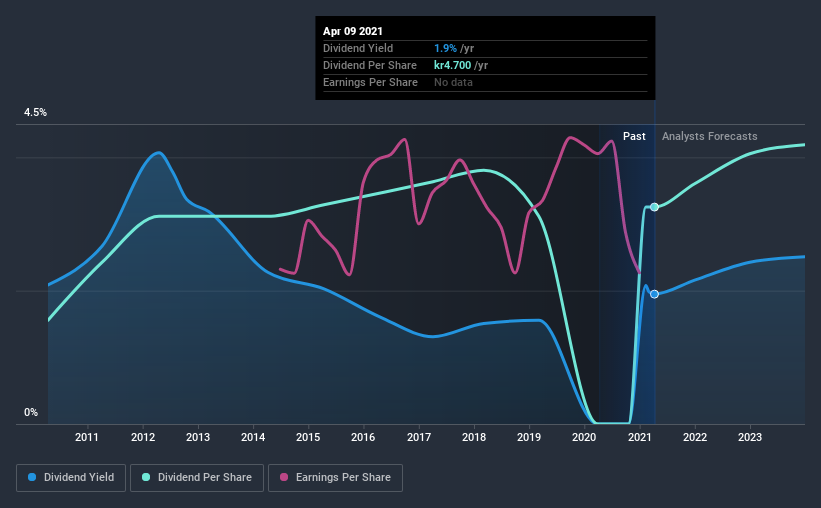Click the 0% y-axis label
Screen dimensions: 821x508
click(x=31, y=413)
